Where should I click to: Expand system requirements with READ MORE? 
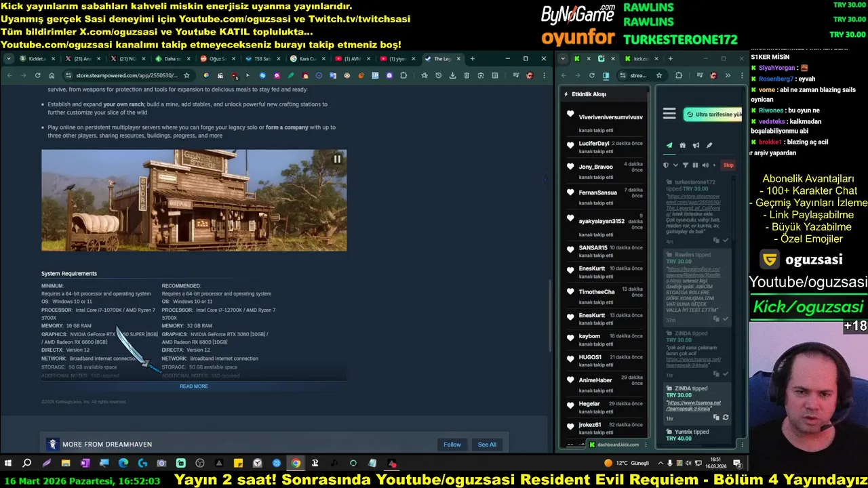(194, 386)
